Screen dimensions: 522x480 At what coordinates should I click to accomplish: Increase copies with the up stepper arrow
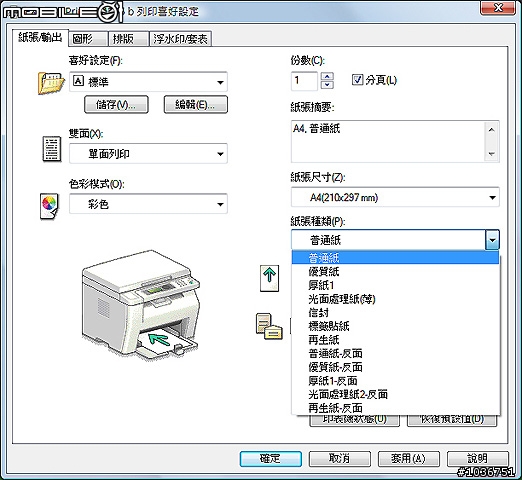(x=327, y=76)
